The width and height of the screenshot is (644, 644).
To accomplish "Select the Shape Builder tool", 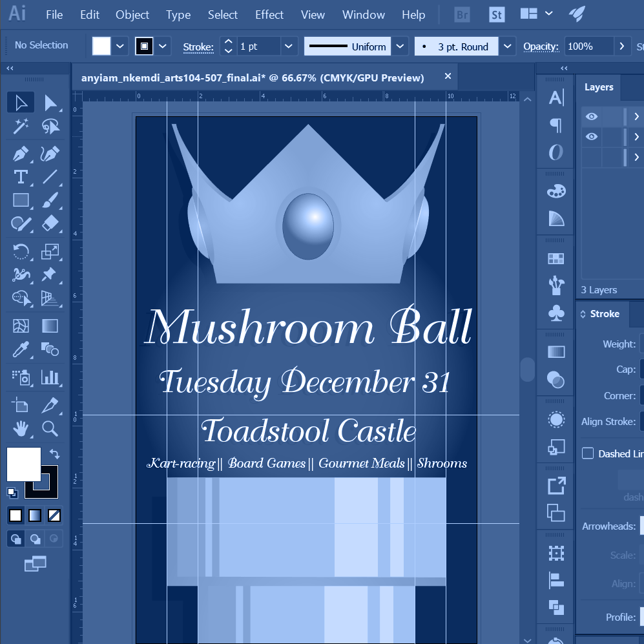I will [21, 298].
